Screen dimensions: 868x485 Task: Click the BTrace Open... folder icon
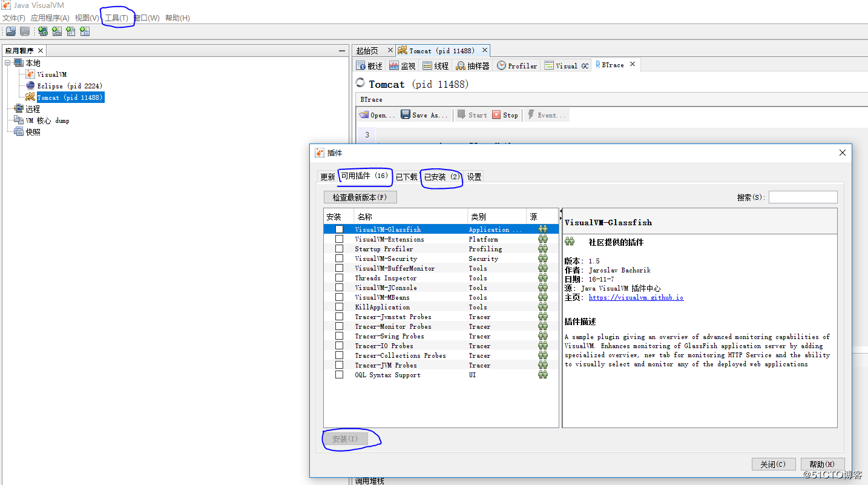[x=364, y=114]
